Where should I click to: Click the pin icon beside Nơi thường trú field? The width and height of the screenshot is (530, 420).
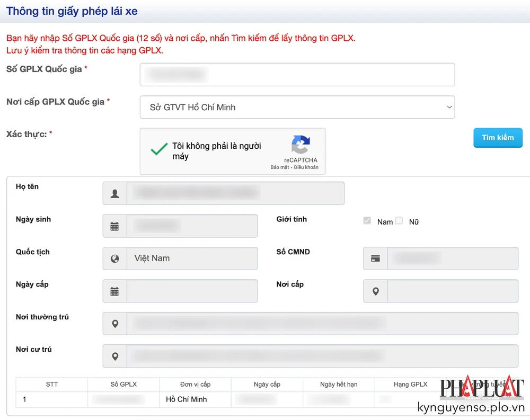(x=114, y=323)
